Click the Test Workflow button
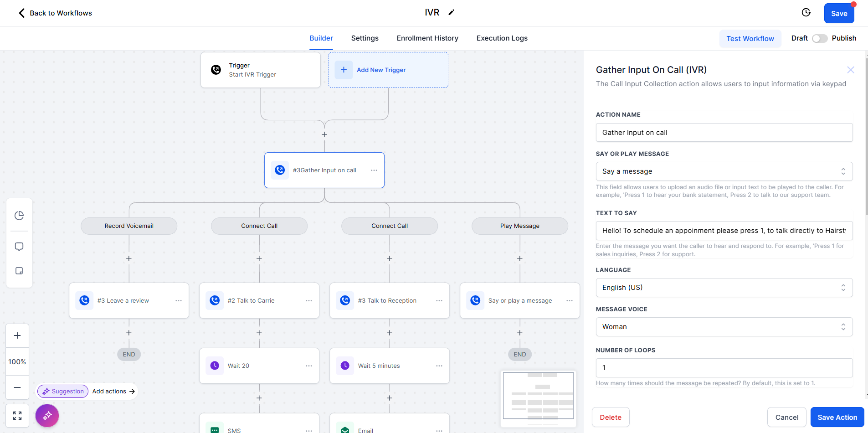Screen dimensions: 868x433 pyautogui.click(x=750, y=39)
